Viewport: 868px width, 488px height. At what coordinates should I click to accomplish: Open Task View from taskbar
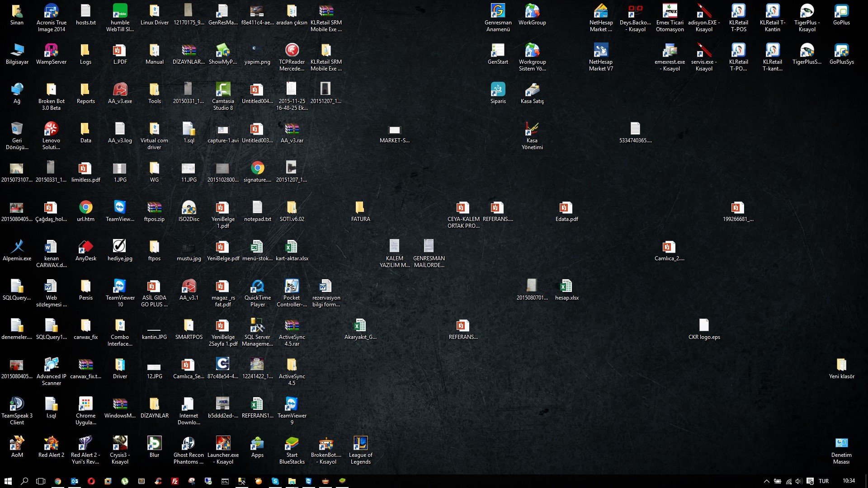click(x=41, y=481)
